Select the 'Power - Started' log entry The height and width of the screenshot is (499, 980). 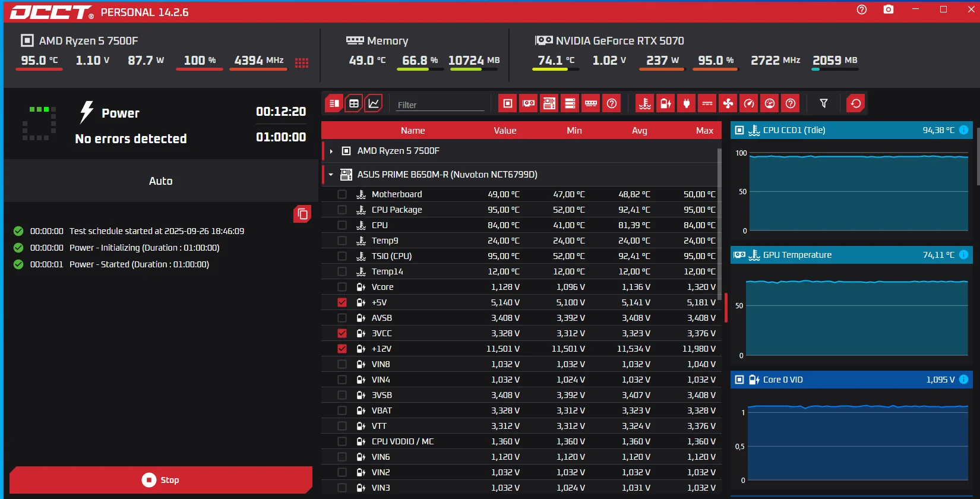click(x=139, y=264)
